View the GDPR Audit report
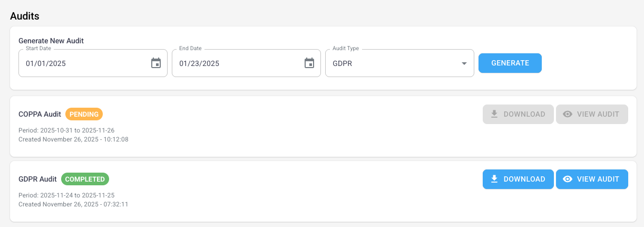Image resolution: width=644 pixels, height=227 pixels. [x=592, y=179]
